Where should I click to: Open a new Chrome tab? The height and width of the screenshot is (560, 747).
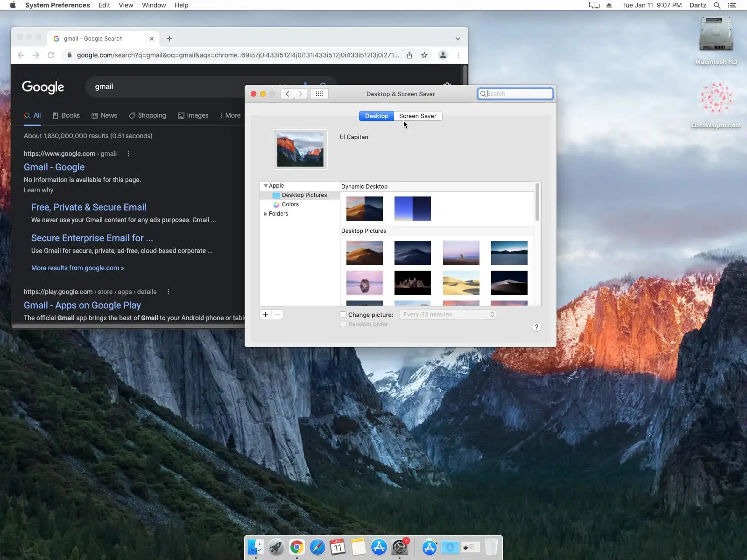coord(169,39)
